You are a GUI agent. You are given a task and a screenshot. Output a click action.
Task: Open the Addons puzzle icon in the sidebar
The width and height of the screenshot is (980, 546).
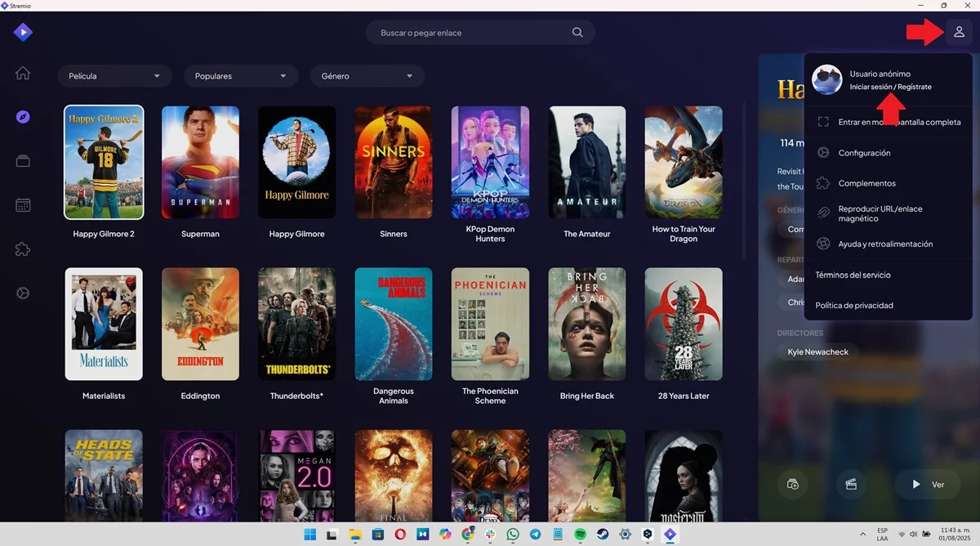tap(23, 249)
